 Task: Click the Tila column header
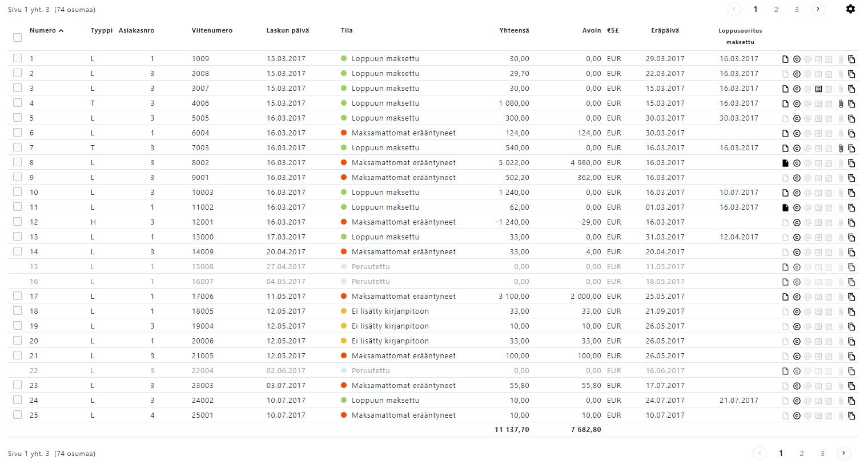347,30
